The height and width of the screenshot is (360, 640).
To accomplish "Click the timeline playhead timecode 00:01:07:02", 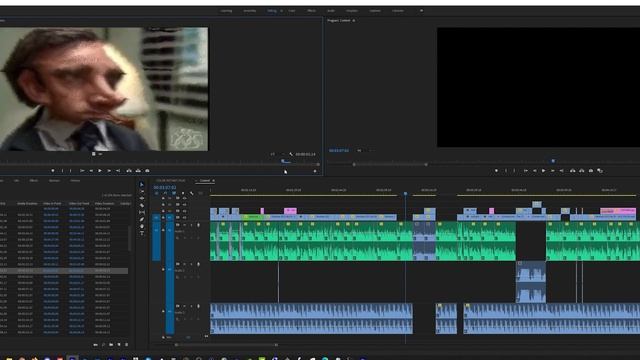I will point(164,187).
